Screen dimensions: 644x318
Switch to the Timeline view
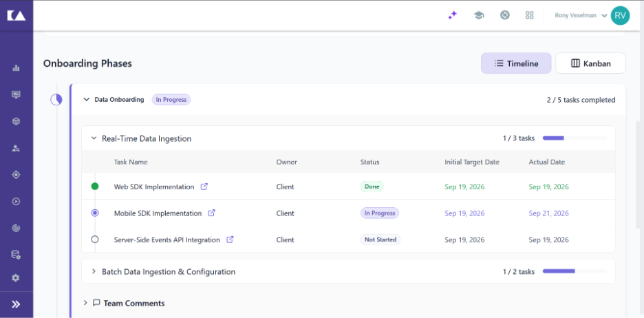pyautogui.click(x=516, y=63)
